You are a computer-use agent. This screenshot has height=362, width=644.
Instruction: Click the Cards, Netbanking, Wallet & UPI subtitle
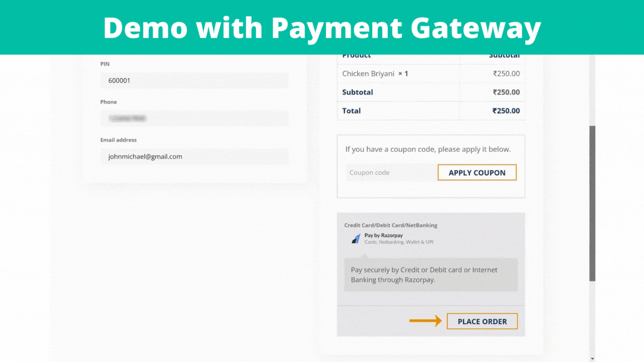(x=398, y=242)
